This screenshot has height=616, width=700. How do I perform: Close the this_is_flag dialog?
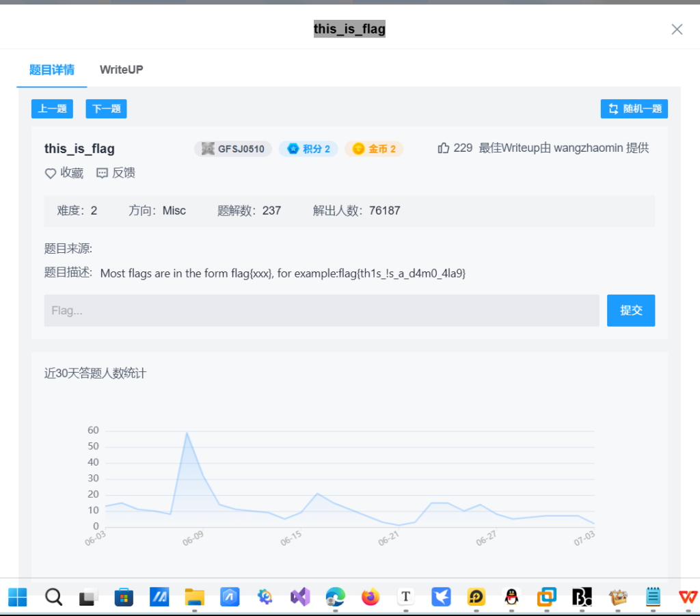pyautogui.click(x=677, y=29)
